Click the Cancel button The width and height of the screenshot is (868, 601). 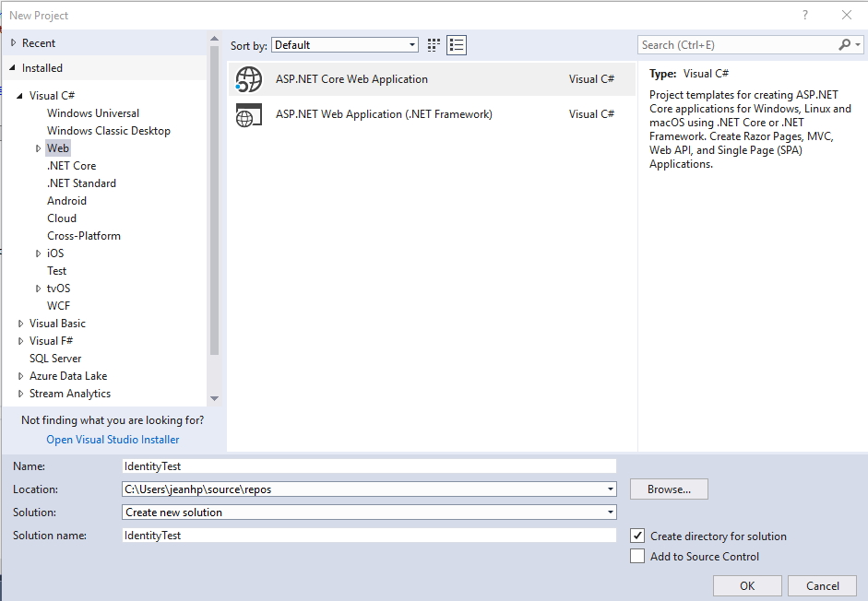pos(822,585)
